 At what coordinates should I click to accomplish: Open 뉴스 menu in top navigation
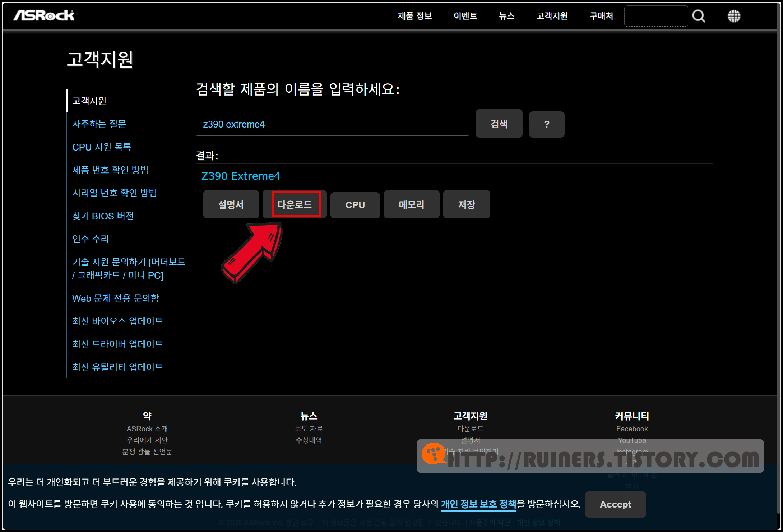pyautogui.click(x=506, y=16)
